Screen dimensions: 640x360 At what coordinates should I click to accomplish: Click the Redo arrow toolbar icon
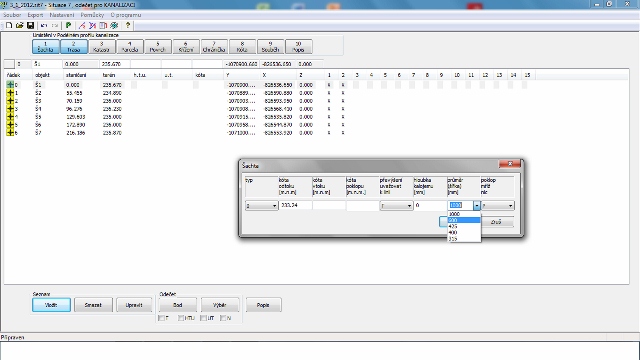55,25
